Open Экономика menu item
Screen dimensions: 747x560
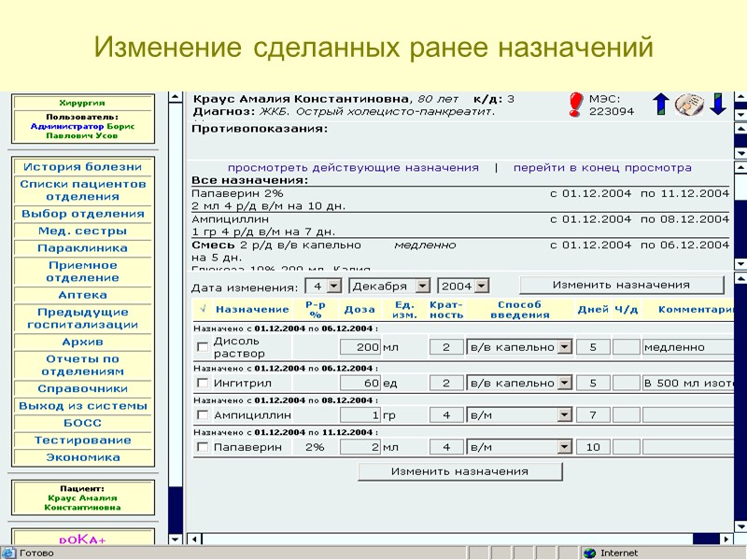[x=83, y=457]
